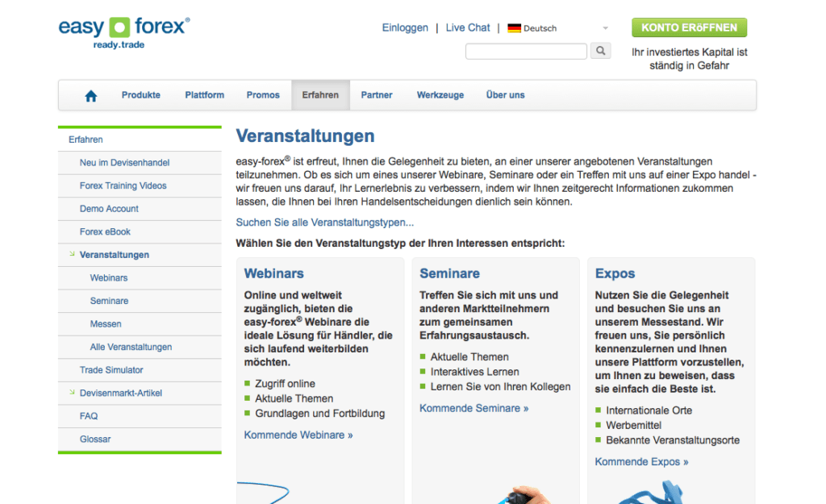Open Forex eBook sidebar item
The height and width of the screenshot is (504, 826).
coord(105,231)
